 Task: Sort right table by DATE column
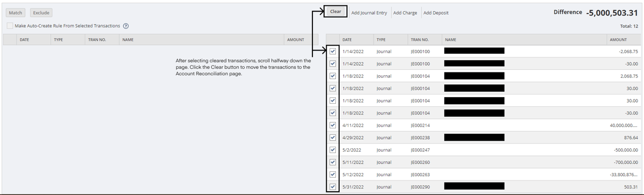pyautogui.click(x=356, y=40)
